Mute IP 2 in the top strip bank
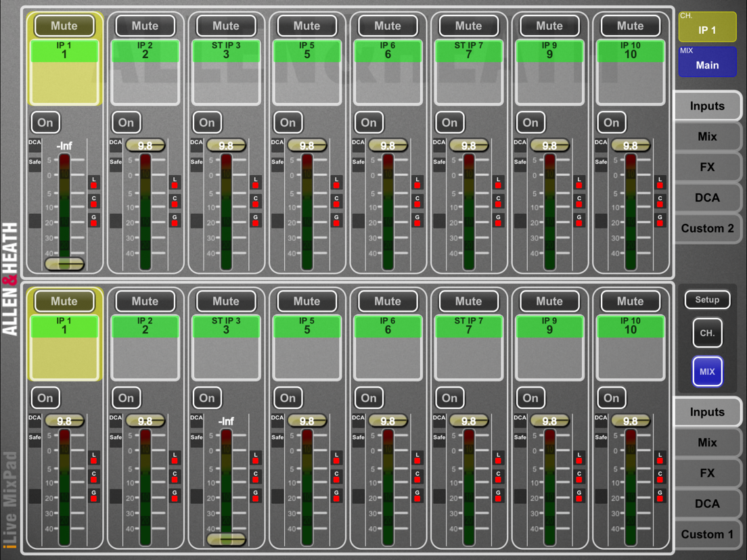The image size is (747, 560). coord(145,26)
